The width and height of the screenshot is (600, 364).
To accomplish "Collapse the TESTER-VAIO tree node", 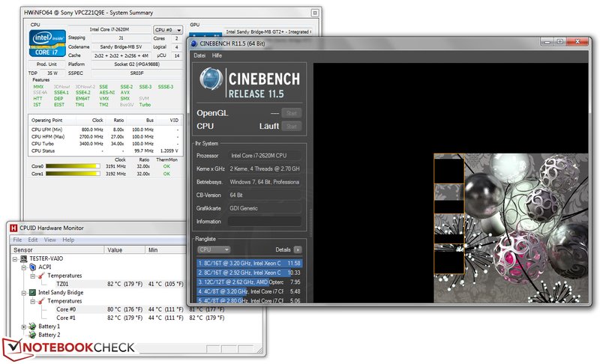I will [14, 259].
